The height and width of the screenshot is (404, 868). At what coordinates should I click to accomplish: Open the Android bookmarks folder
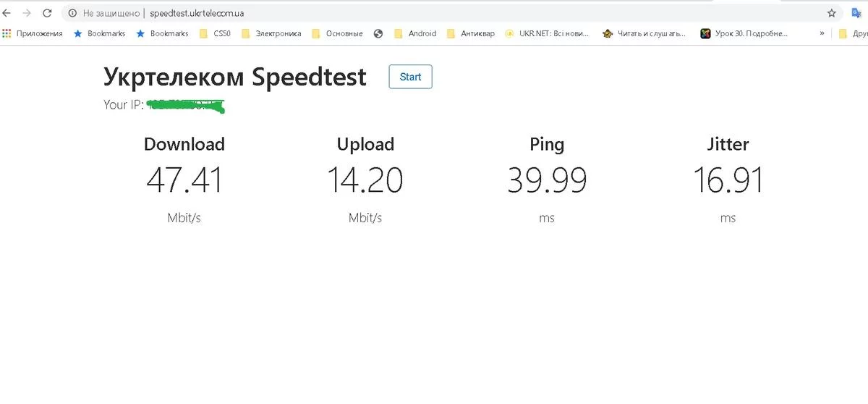click(415, 33)
